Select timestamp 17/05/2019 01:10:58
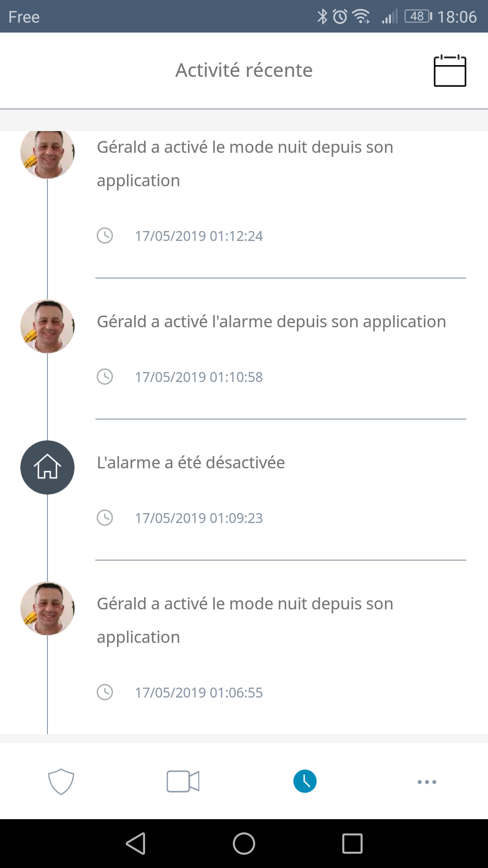Viewport: 488px width, 868px height. [199, 377]
